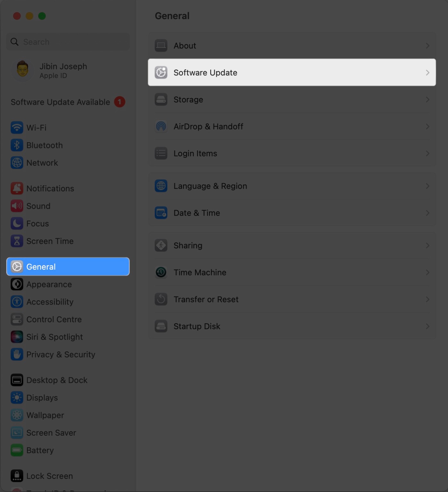
Task: Expand About row chevron
Action: [x=427, y=46]
